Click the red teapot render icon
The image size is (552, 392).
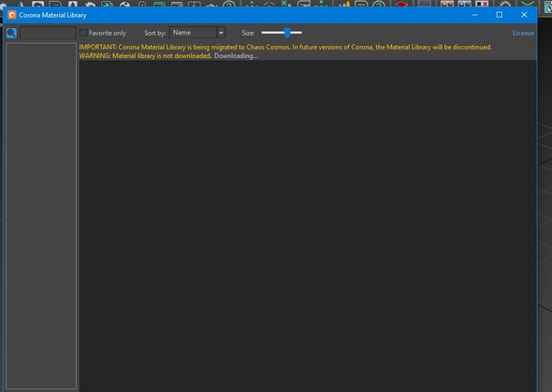pos(401,5)
